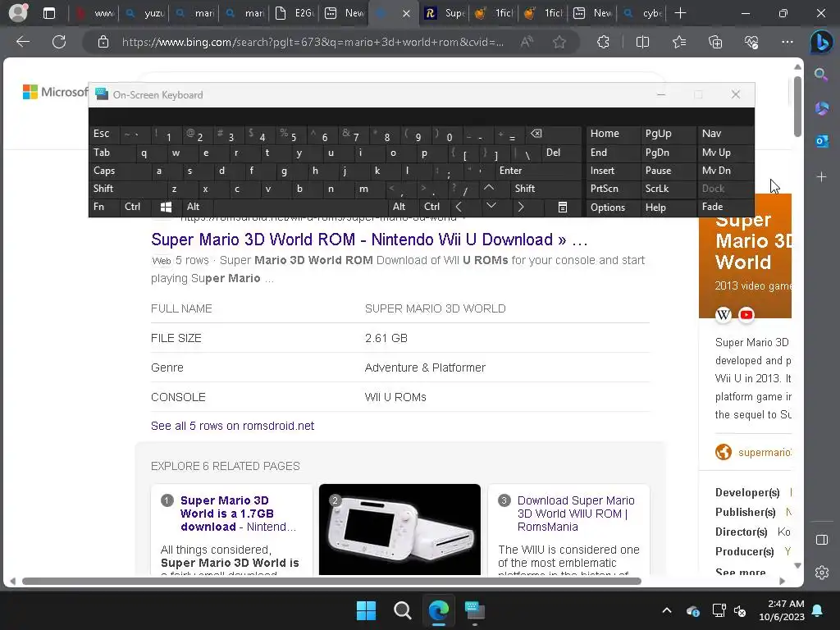This screenshot has height=630, width=840.
Task: Open Edge Settings and more menu
Action: [787, 42]
